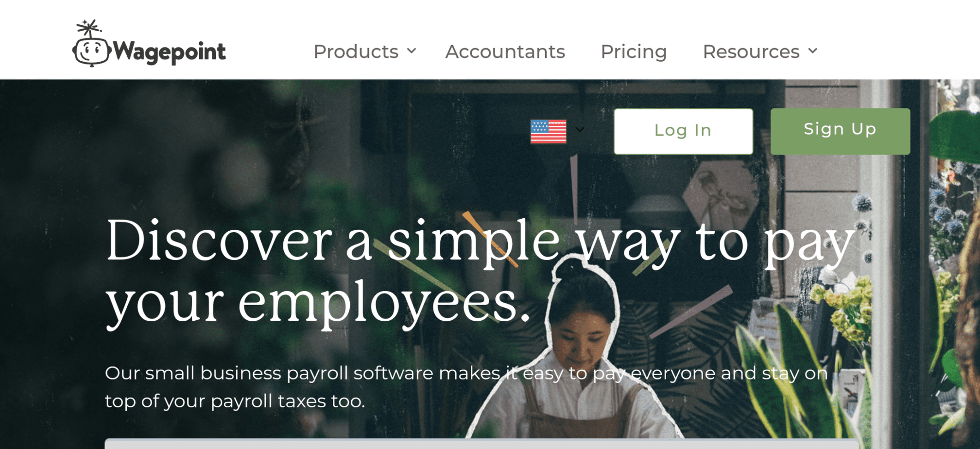
Task: Expand the country selector arrow beside flag
Action: click(x=580, y=130)
